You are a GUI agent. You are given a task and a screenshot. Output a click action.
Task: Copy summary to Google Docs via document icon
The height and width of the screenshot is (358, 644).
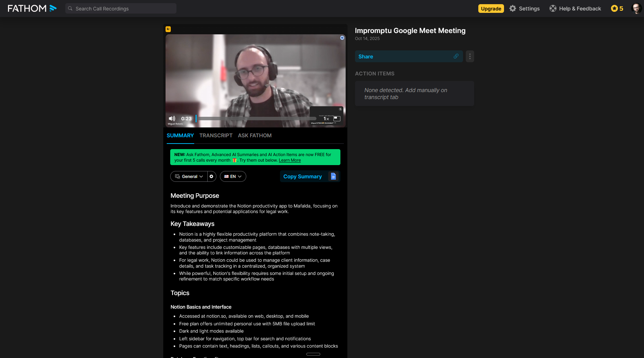333,176
